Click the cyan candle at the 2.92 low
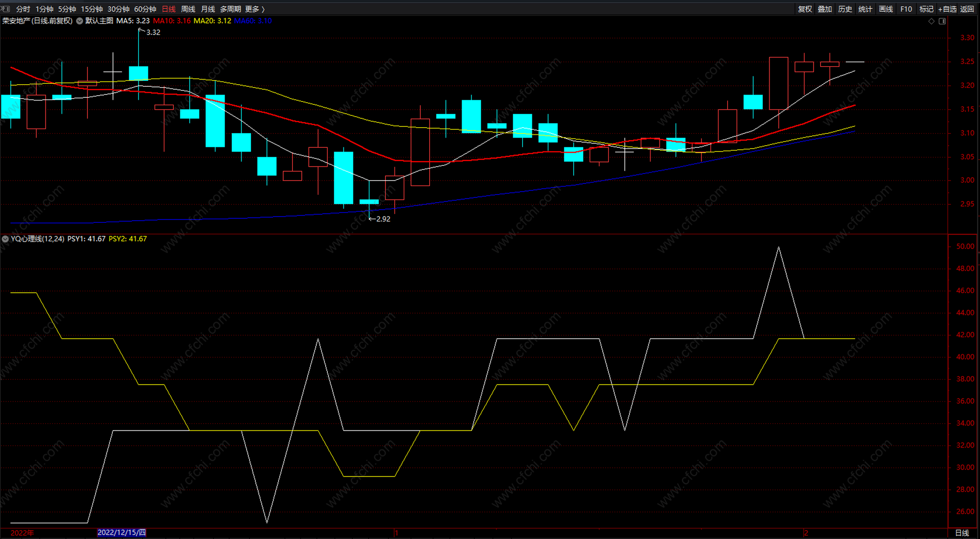 tap(369, 201)
